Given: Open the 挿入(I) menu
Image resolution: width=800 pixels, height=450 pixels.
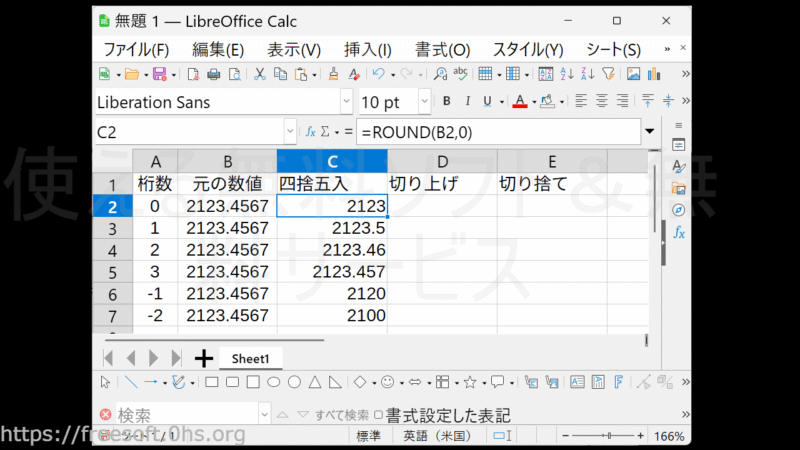Looking at the screenshot, I should click(x=368, y=49).
